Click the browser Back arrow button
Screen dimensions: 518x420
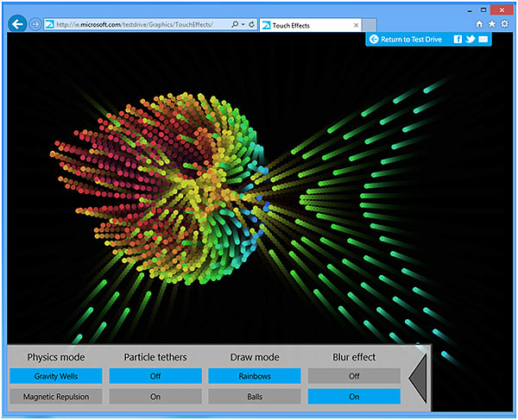coord(17,24)
